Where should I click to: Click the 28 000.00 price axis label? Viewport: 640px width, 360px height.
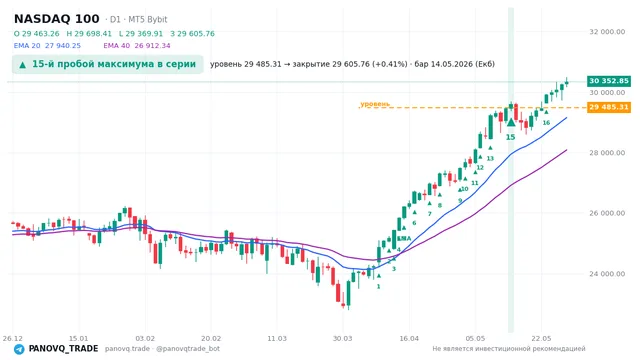[x=607, y=153]
